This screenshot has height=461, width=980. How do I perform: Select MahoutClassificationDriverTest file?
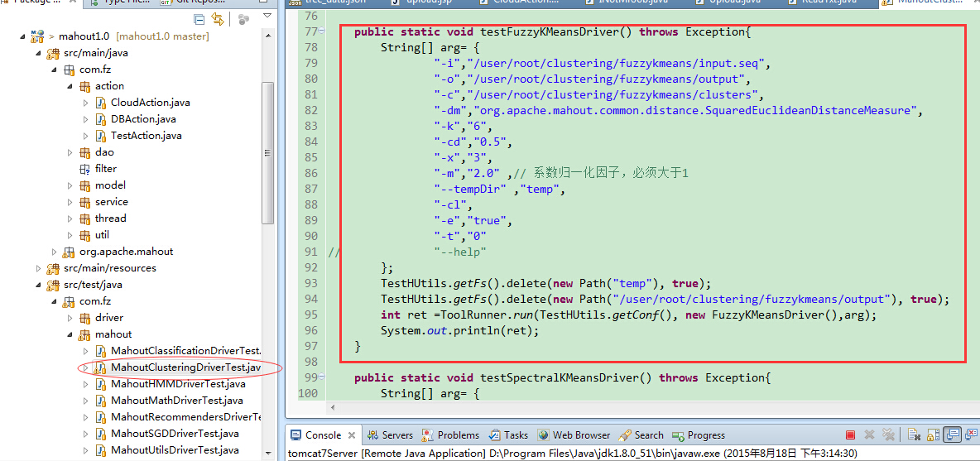click(x=185, y=351)
